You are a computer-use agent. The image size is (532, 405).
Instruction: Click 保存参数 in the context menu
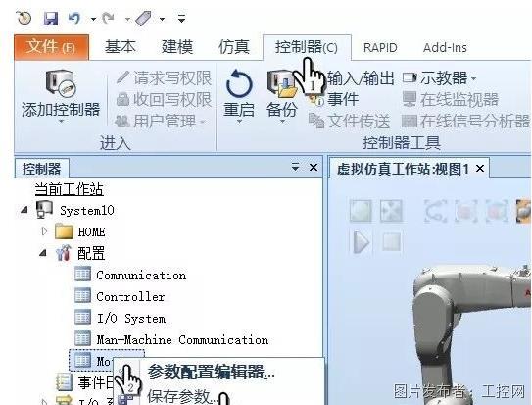tap(182, 396)
